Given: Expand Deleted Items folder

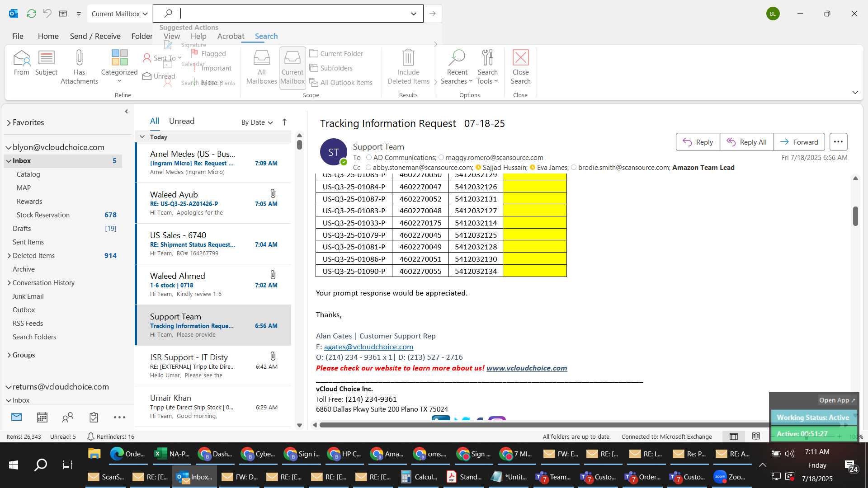Looking at the screenshot, I should pos(9,256).
